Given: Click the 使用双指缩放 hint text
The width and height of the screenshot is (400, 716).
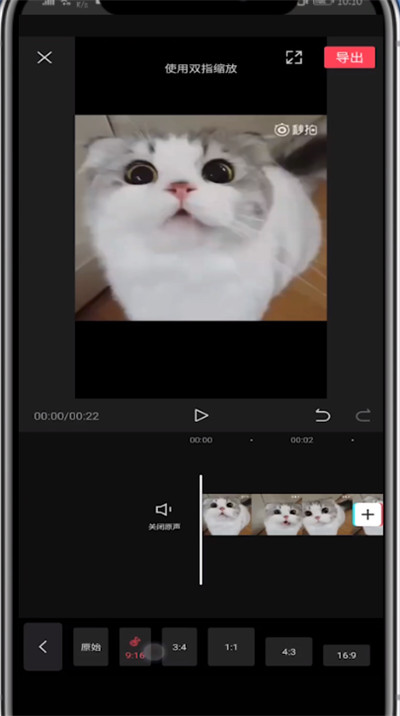Looking at the screenshot, I should pos(201,69).
